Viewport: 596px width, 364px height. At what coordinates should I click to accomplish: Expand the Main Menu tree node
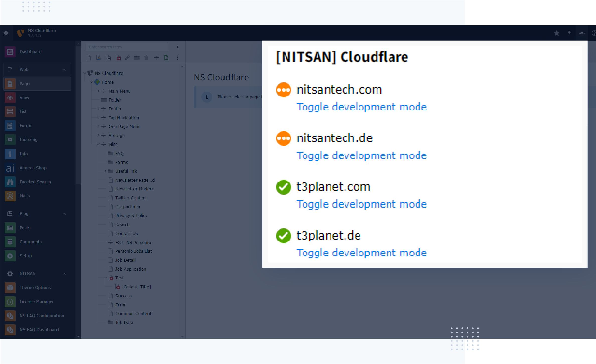pyautogui.click(x=98, y=91)
